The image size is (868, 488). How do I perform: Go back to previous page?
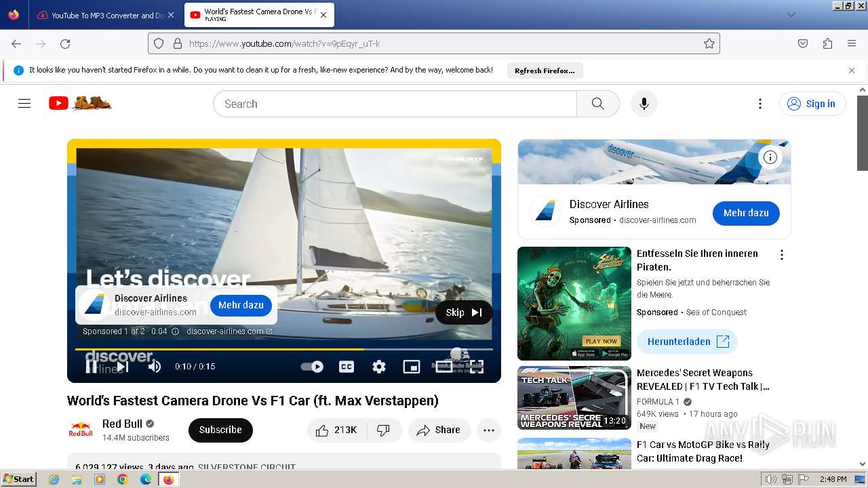pyautogui.click(x=16, y=43)
